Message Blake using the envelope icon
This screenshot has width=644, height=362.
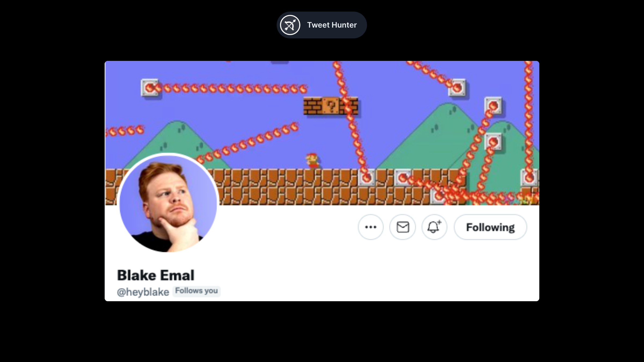coord(402,227)
